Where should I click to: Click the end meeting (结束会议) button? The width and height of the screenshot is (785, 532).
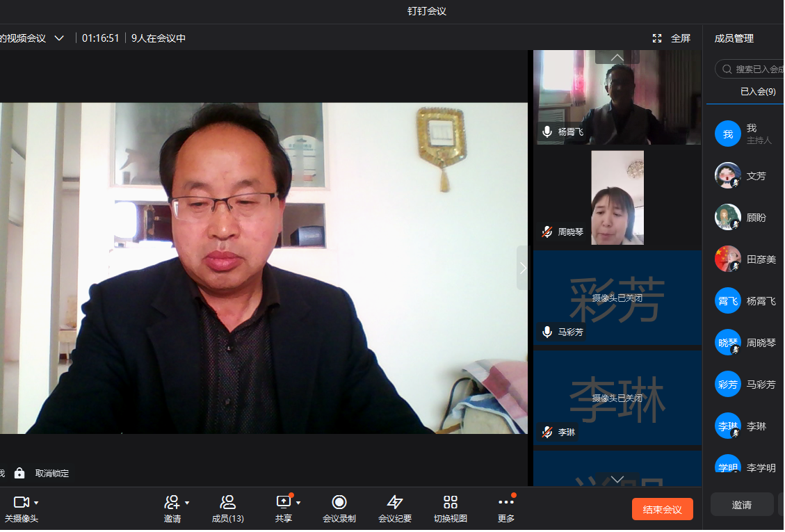click(662, 509)
